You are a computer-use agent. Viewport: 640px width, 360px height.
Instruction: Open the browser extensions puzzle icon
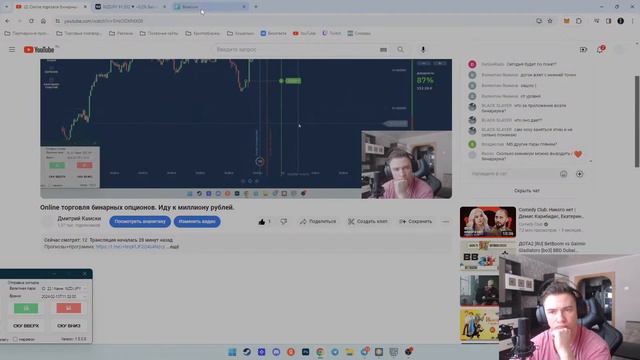pyautogui.click(x=579, y=21)
